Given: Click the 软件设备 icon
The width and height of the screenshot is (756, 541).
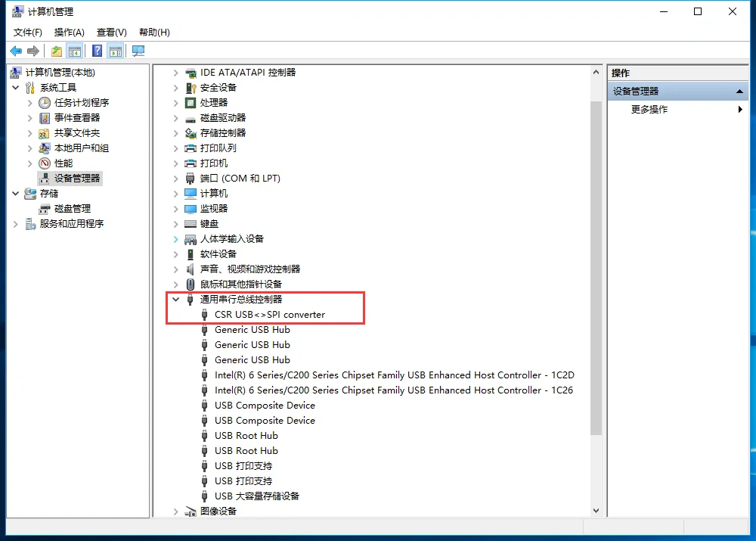Looking at the screenshot, I should [x=191, y=254].
